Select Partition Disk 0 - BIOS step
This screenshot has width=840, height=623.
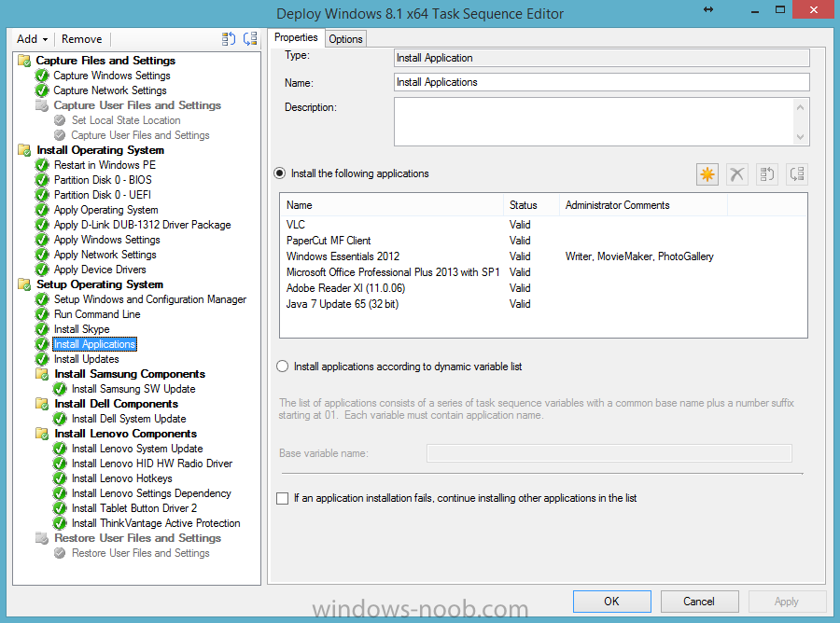[103, 180]
